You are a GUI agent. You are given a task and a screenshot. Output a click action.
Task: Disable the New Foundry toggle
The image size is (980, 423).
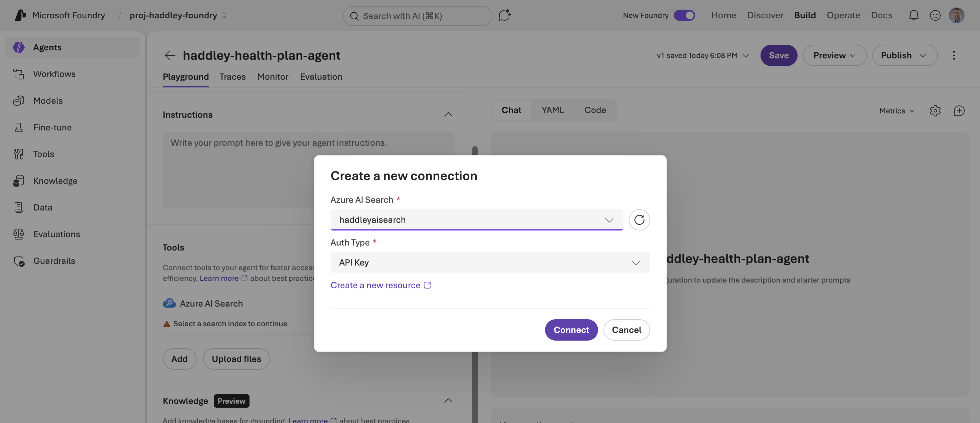click(684, 15)
